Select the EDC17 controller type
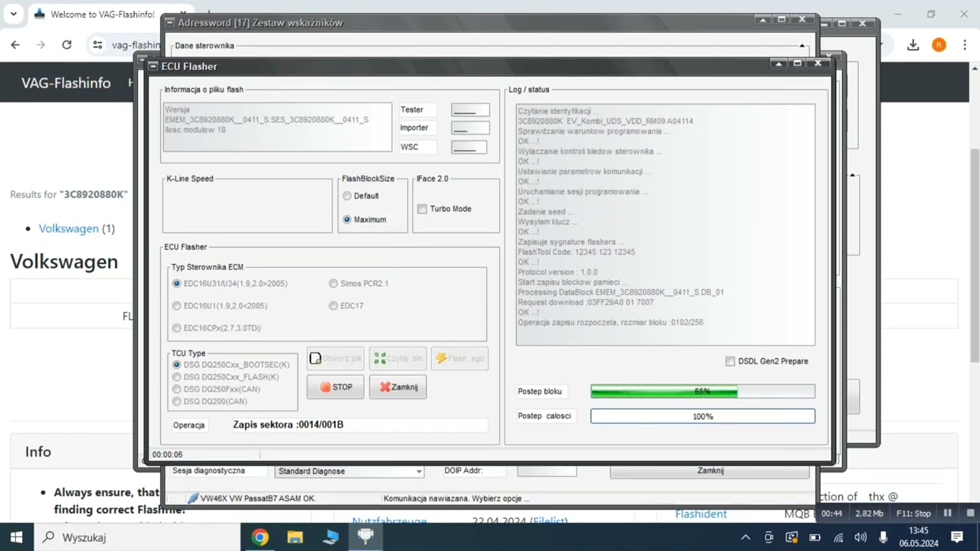Viewport: 980px width, 551px height. pyautogui.click(x=333, y=305)
